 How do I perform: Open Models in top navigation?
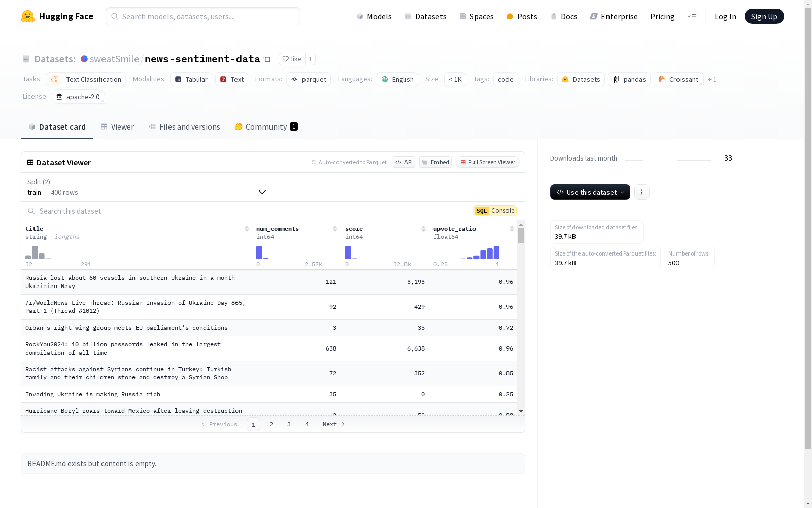pyautogui.click(x=374, y=16)
